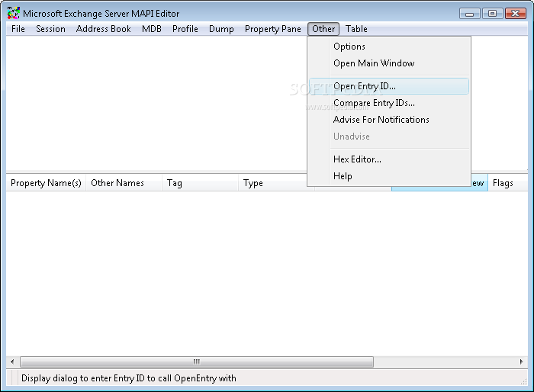Open the MDB menu
534x392 pixels.
(x=152, y=29)
